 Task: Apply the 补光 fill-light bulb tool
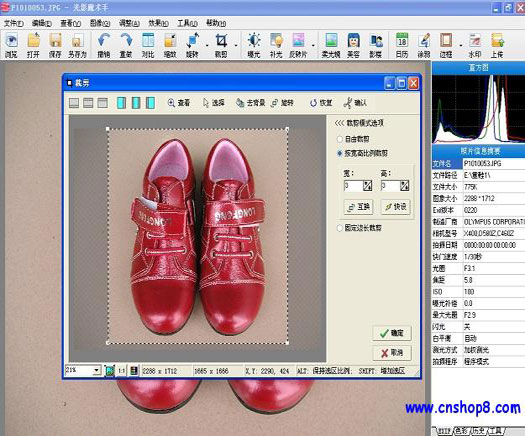276,45
